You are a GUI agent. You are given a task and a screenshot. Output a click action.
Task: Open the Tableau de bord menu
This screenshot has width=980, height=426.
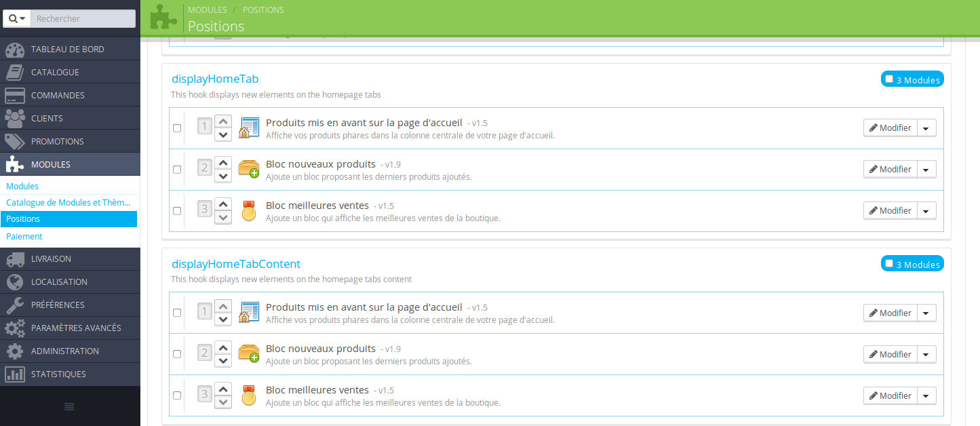click(x=70, y=50)
